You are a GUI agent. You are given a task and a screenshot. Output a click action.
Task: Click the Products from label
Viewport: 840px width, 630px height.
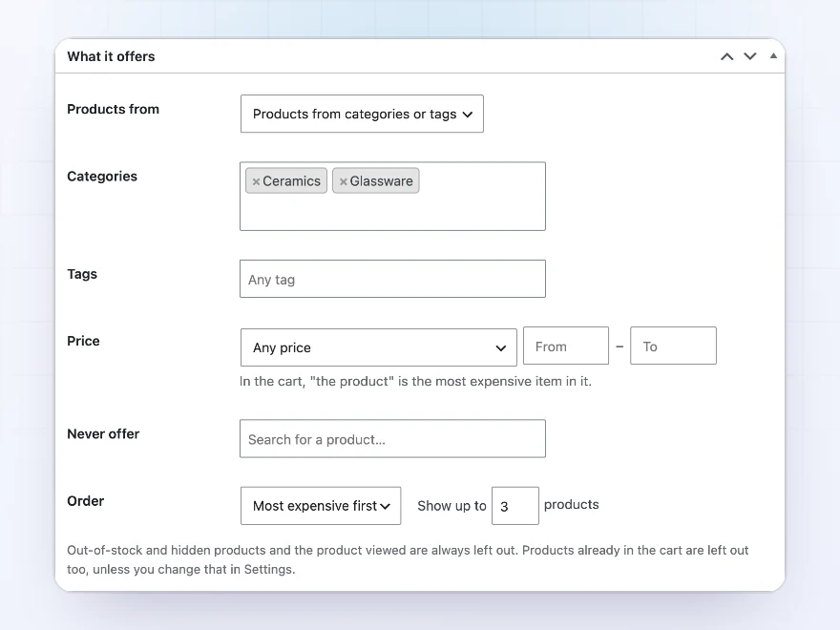113,109
